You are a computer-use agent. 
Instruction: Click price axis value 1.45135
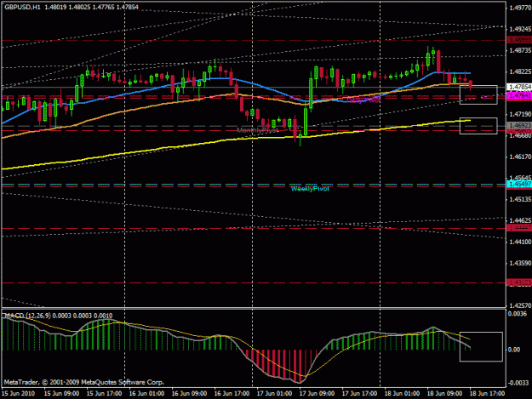(520, 199)
